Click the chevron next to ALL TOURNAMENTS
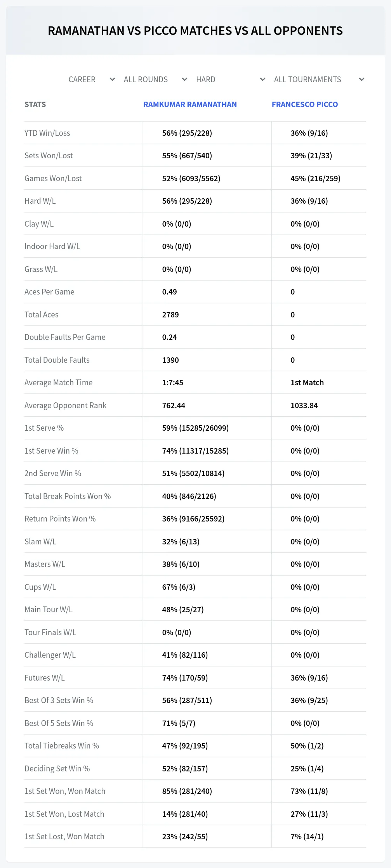Screen dimensions: 391x868 361,80
